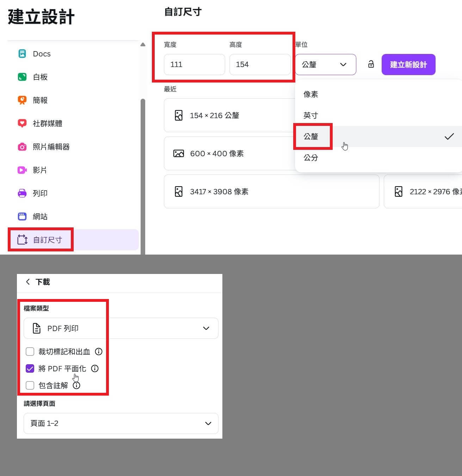Open the 照片編輯器 camera icon
The height and width of the screenshot is (476, 462).
[22, 147]
